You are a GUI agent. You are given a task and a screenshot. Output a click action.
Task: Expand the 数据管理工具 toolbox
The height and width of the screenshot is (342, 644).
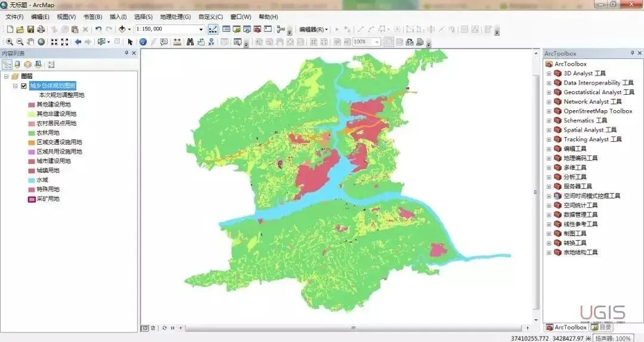(x=549, y=215)
